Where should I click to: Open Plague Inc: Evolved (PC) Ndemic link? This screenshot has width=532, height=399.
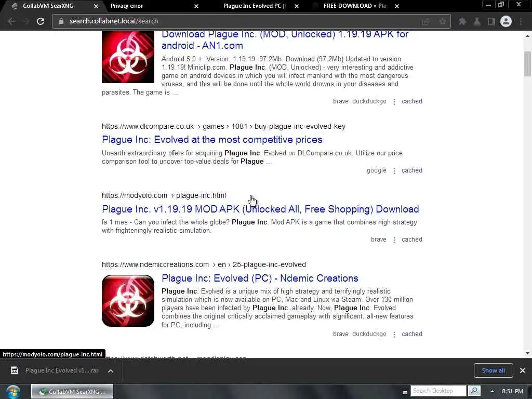tap(260, 278)
